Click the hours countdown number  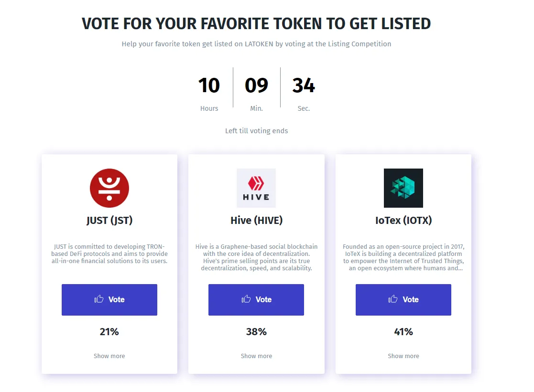pos(209,85)
